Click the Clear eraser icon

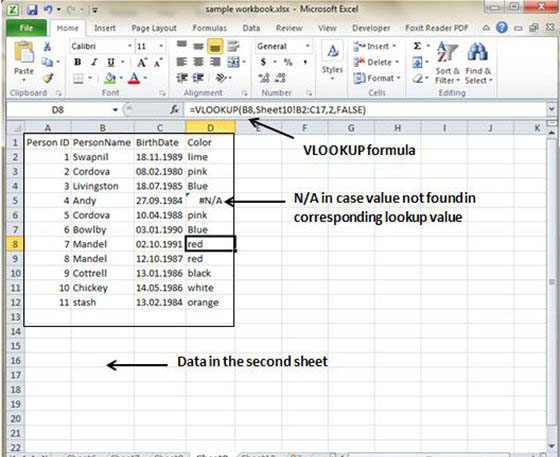click(417, 78)
